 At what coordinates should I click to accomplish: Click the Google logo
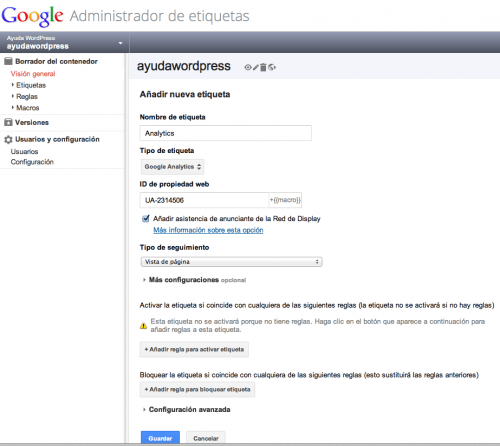click(32, 16)
